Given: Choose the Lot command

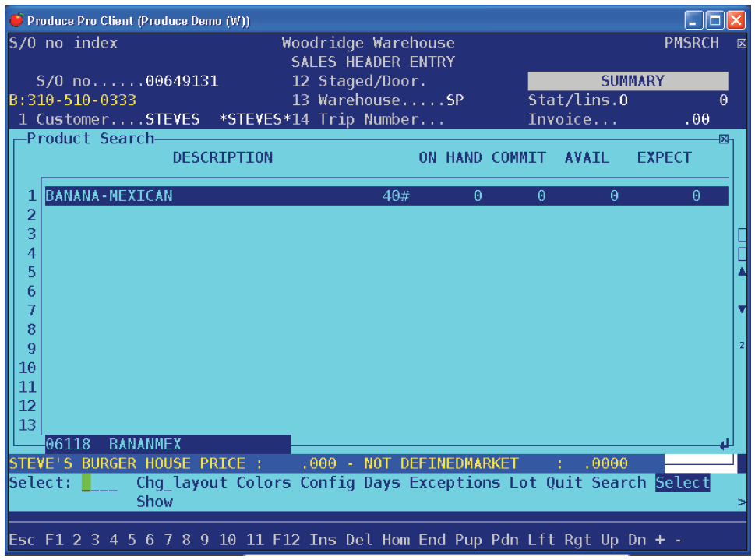Looking at the screenshot, I should (523, 482).
